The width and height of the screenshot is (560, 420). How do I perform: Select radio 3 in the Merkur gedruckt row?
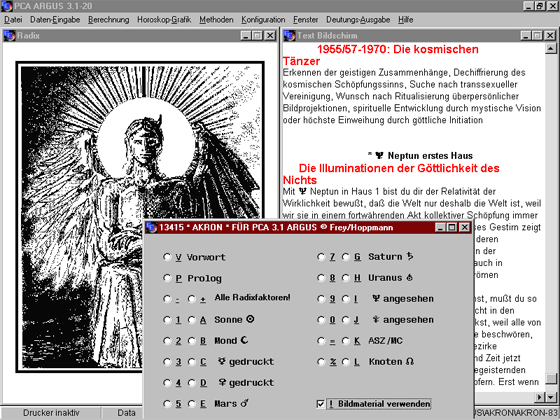(167, 362)
